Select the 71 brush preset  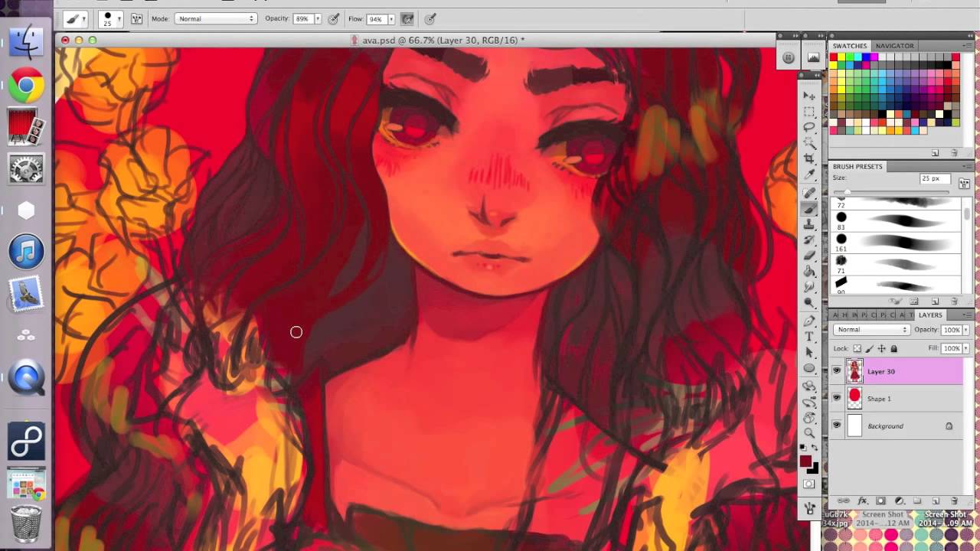[895, 265]
